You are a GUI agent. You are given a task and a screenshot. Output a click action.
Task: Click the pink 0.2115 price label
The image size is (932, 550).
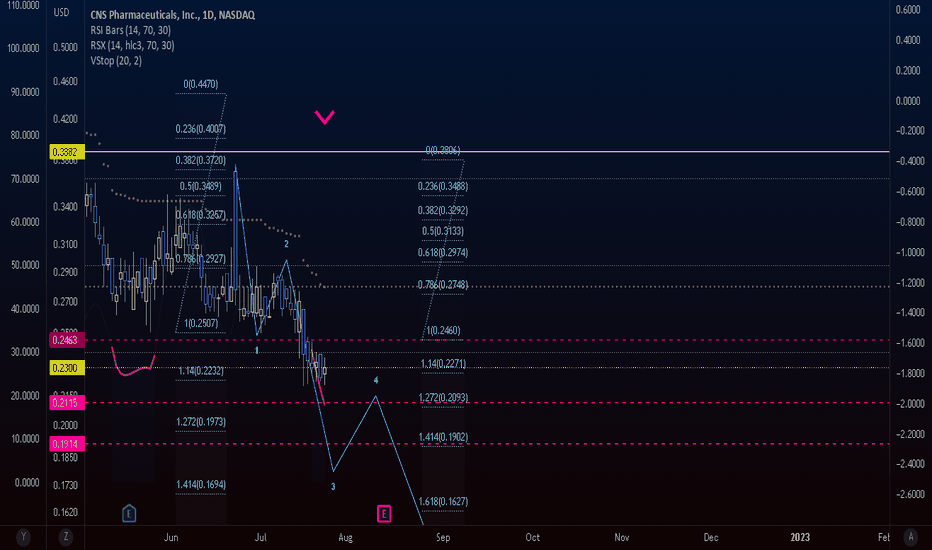click(67, 403)
